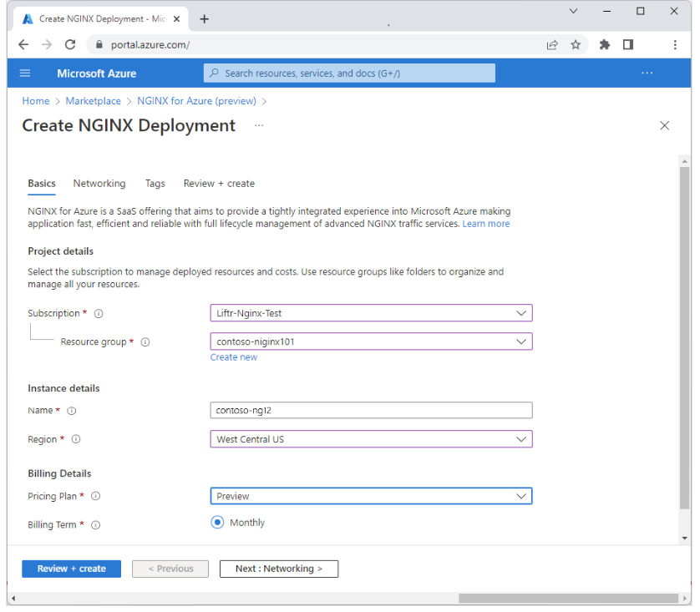The width and height of the screenshot is (700, 612).
Task: Switch to the Tags tab
Action: pyautogui.click(x=155, y=183)
